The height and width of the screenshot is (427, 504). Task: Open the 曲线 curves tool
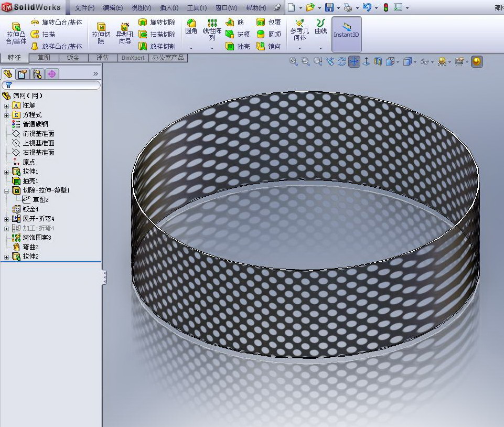(x=321, y=27)
